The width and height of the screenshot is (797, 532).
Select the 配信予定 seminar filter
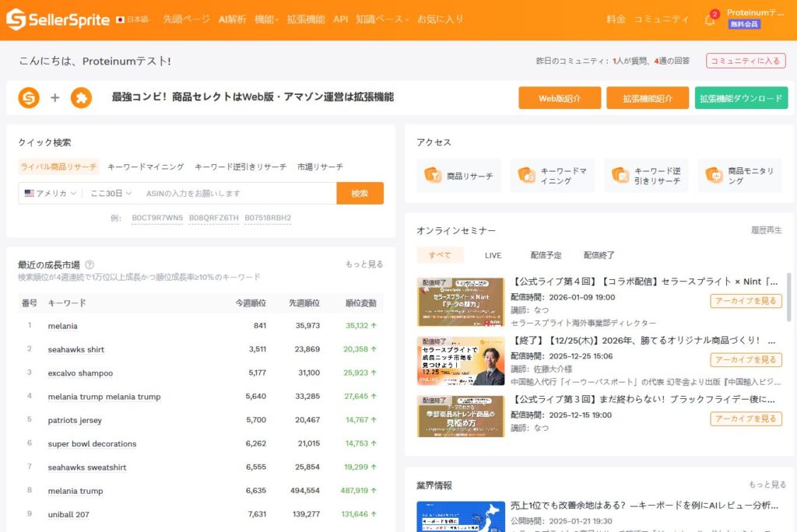[546, 255]
